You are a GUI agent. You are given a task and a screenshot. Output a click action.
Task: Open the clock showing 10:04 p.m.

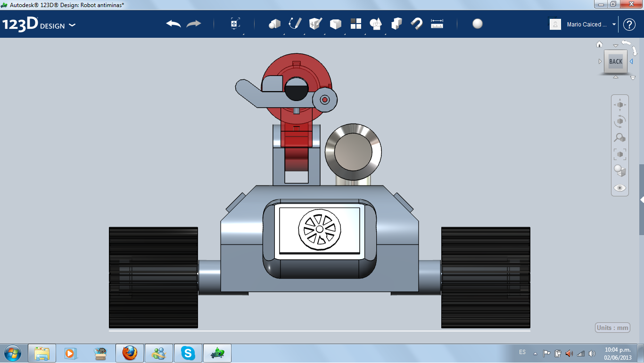[618, 353]
